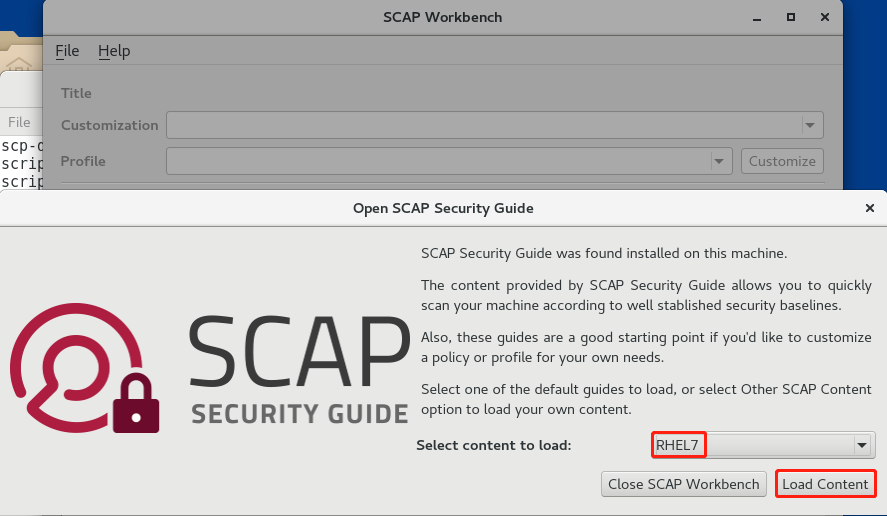Click the home folder icon behind the window
Viewport: 887px width, 516px height.
(19, 66)
